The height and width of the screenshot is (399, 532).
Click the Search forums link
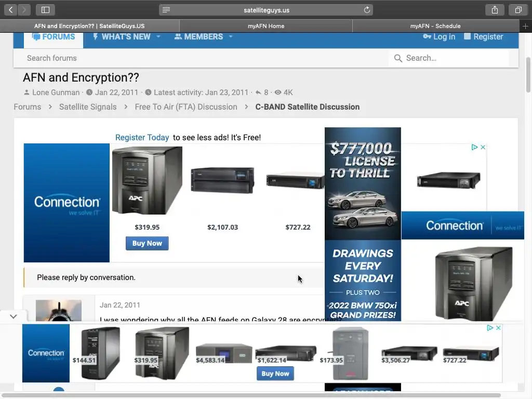pyautogui.click(x=52, y=58)
